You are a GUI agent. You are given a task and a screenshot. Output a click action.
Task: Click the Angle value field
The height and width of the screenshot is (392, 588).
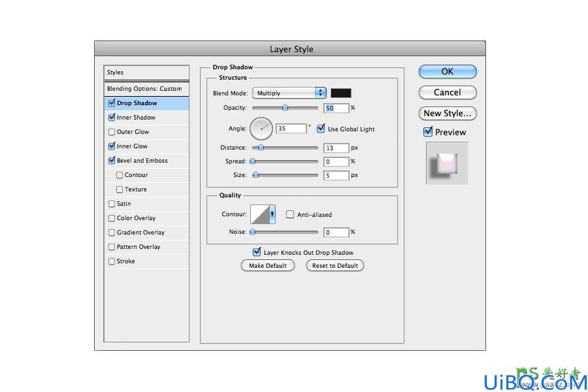pos(291,128)
